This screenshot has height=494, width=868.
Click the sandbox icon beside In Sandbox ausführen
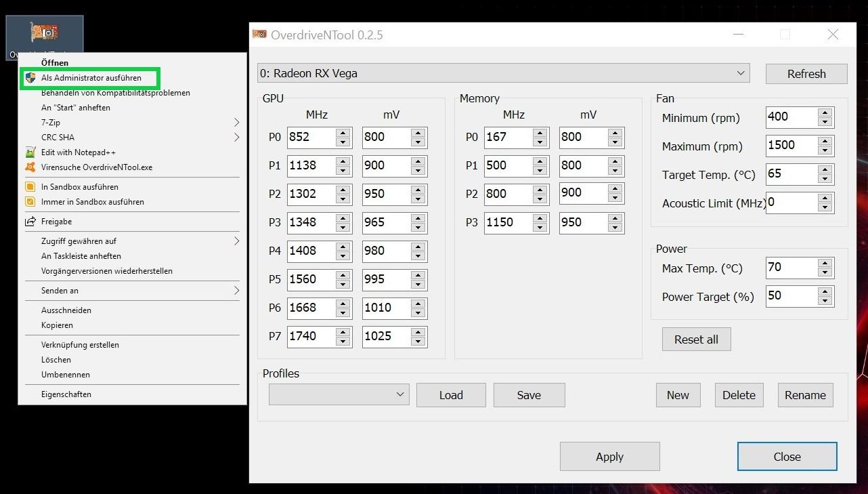coord(30,187)
